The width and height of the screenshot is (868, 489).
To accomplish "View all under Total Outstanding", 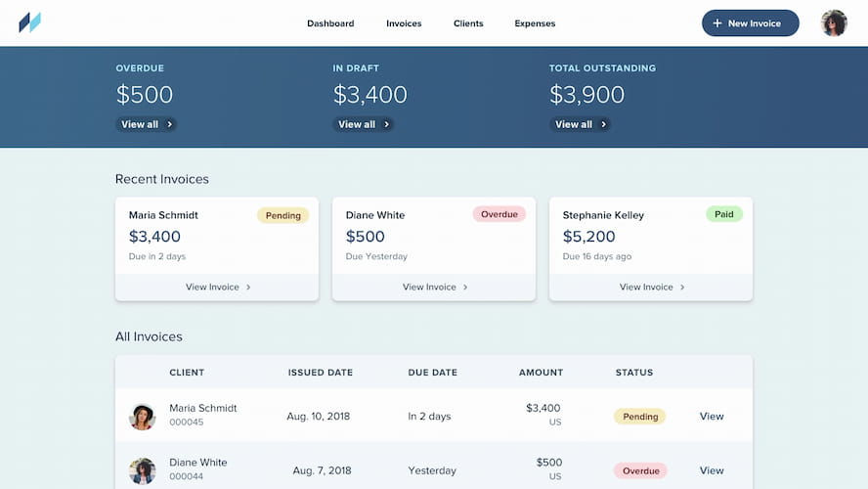I will tap(581, 124).
